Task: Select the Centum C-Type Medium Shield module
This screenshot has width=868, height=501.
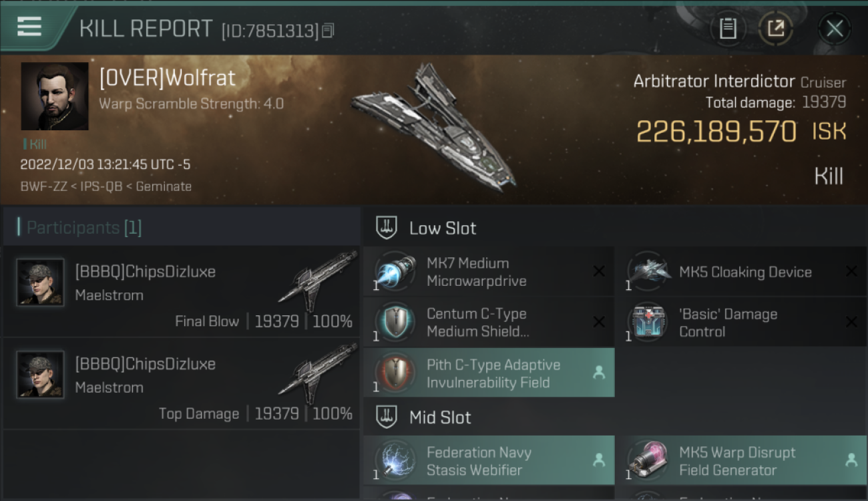Action: click(488, 323)
